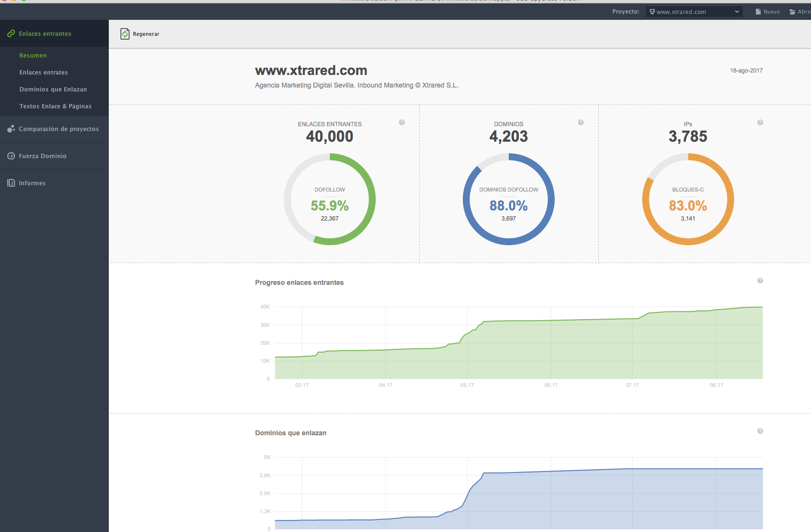Screen dimensions: 811x532
Task: Open Fuerza Dominio section
Action: (x=54, y=156)
